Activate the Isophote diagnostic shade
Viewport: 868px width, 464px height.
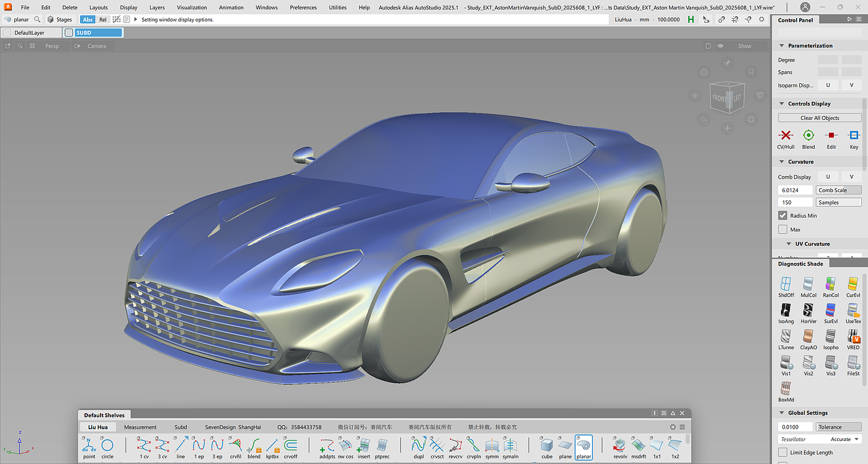click(831, 337)
